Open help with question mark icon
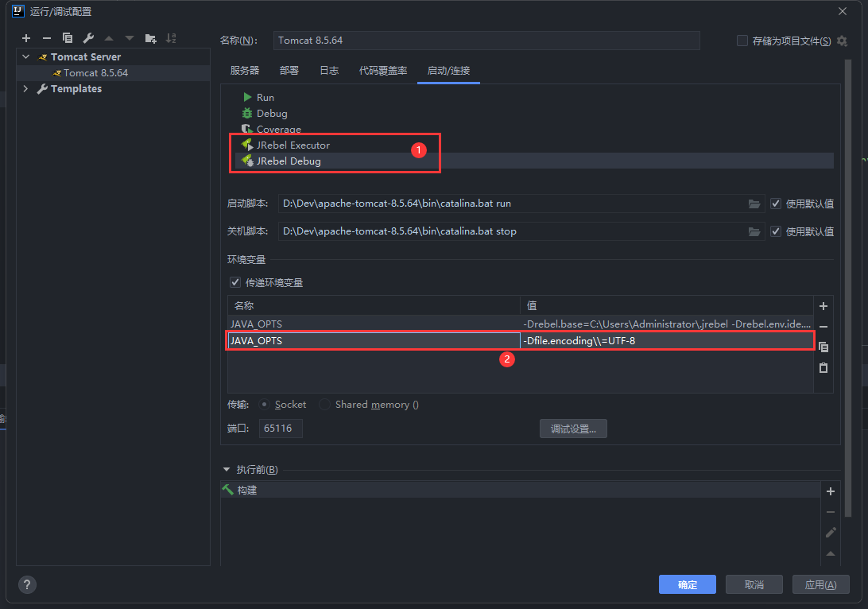Image resolution: width=868 pixels, height=609 pixels. 27,584
